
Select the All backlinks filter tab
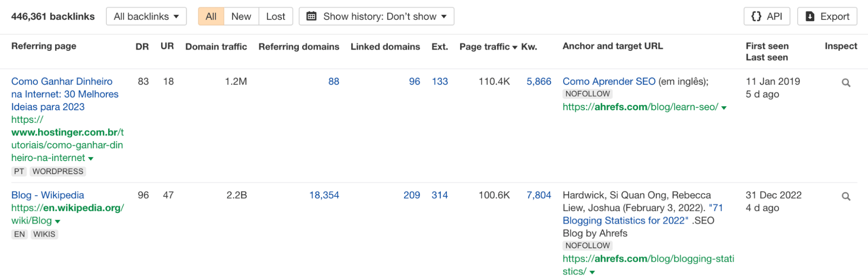pyautogui.click(x=211, y=16)
